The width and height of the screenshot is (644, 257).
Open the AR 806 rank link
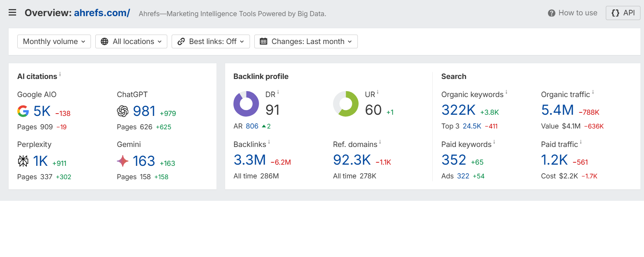tap(252, 126)
